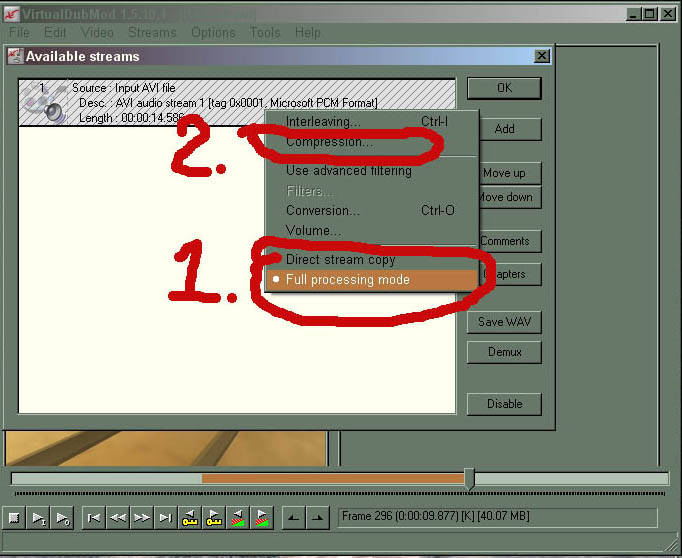Image resolution: width=682 pixels, height=558 pixels.
Task: Open the Help menu
Action: click(308, 33)
